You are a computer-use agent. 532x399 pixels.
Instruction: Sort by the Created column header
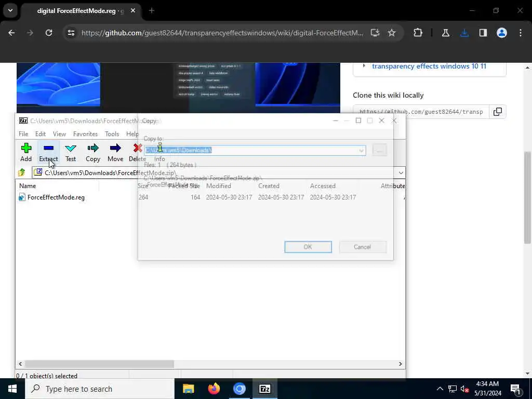click(x=269, y=186)
